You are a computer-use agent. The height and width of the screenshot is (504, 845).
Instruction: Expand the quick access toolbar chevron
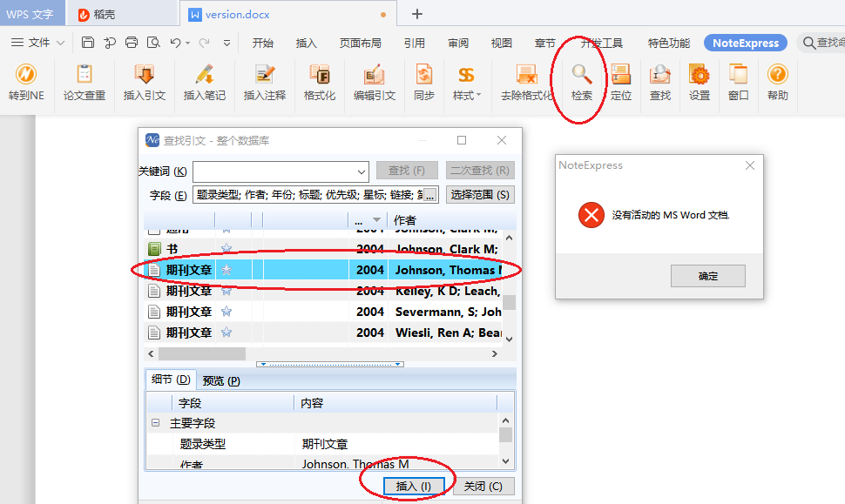coord(226,43)
